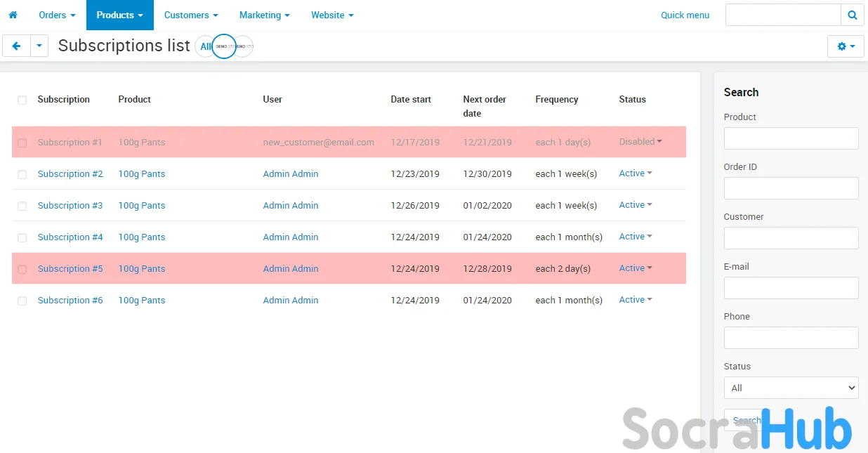
Task: Open the Status filter select box
Action: [791, 388]
